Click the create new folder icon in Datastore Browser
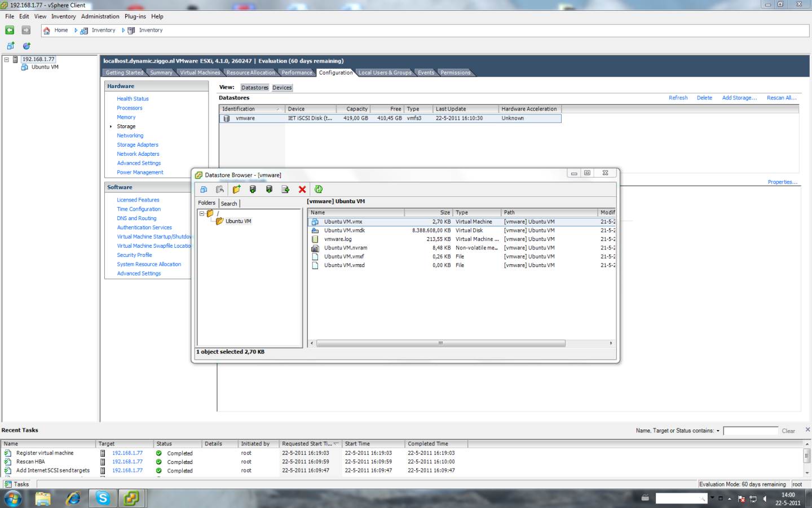Image resolution: width=812 pixels, height=508 pixels. pyautogui.click(x=236, y=189)
